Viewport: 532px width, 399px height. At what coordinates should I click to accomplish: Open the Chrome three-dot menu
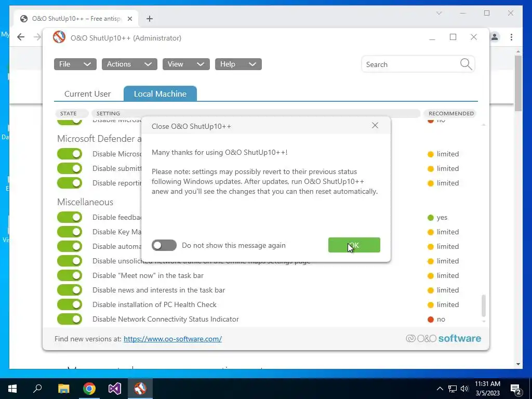(x=511, y=37)
